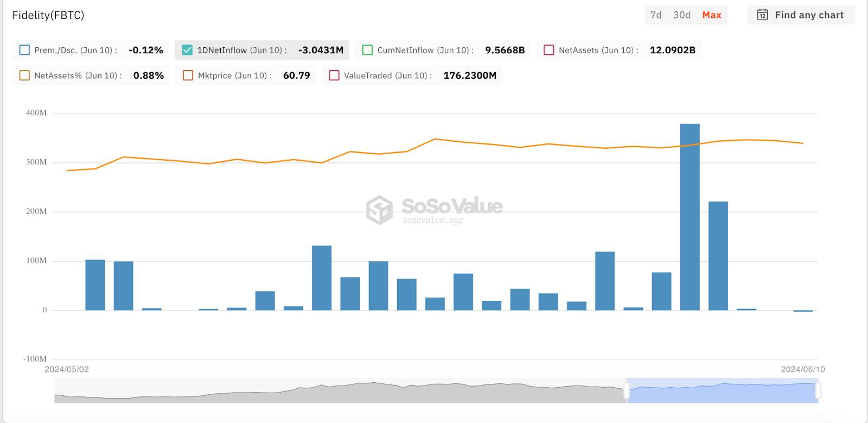This screenshot has height=423, width=868.
Task: Click the 9.5668B CumNetInflow value
Action: 505,50
